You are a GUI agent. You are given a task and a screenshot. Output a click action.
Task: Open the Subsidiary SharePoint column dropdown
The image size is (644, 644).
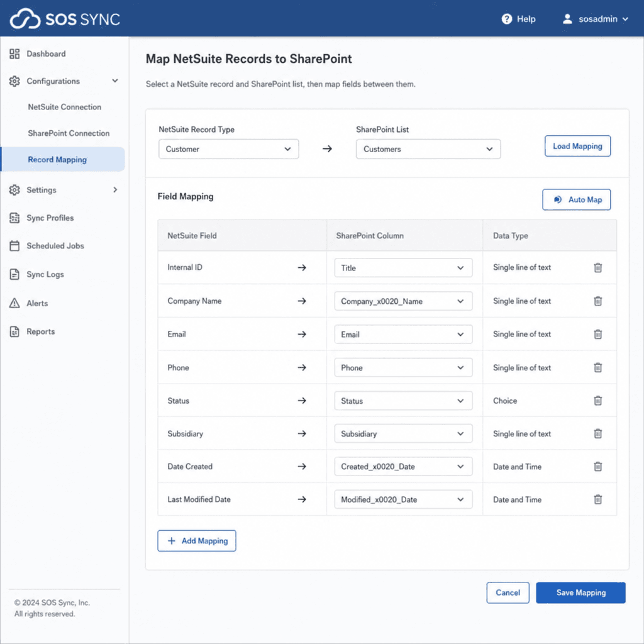click(x=403, y=434)
